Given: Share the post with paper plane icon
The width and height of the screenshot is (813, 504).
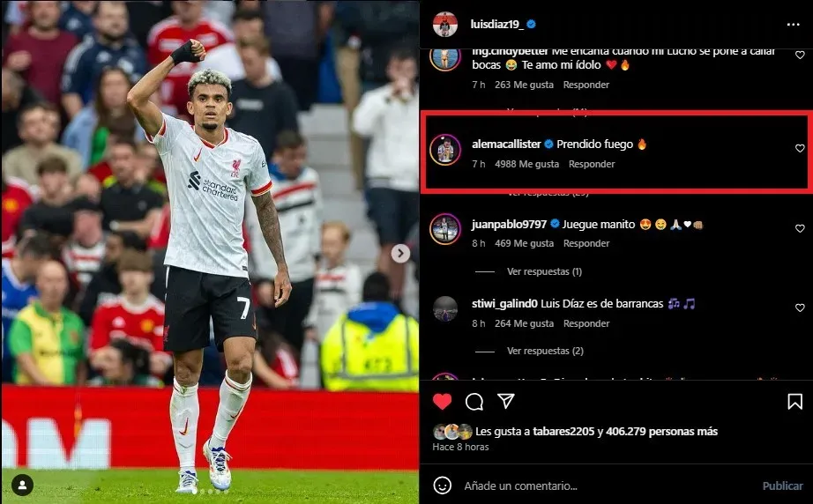Looking at the screenshot, I should [x=506, y=401].
